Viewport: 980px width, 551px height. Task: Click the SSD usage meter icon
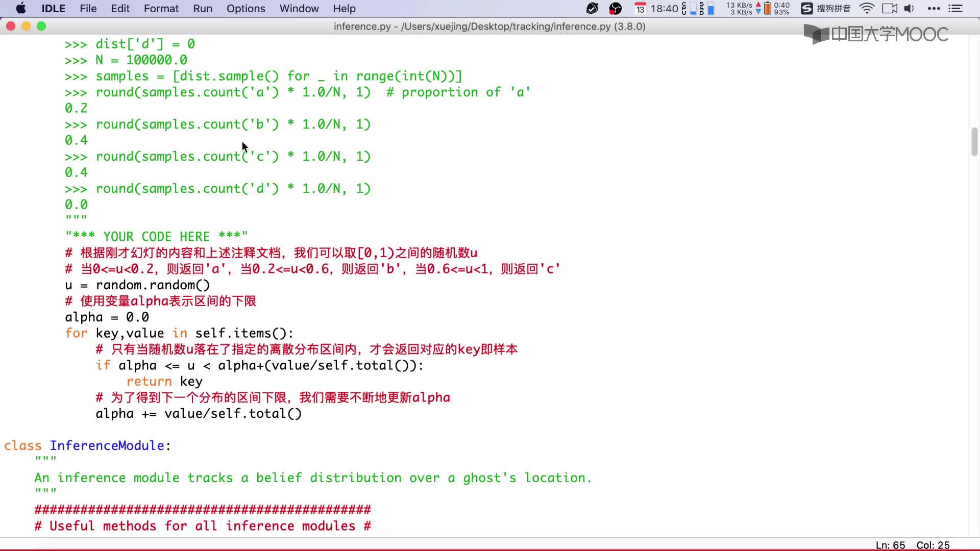click(706, 9)
